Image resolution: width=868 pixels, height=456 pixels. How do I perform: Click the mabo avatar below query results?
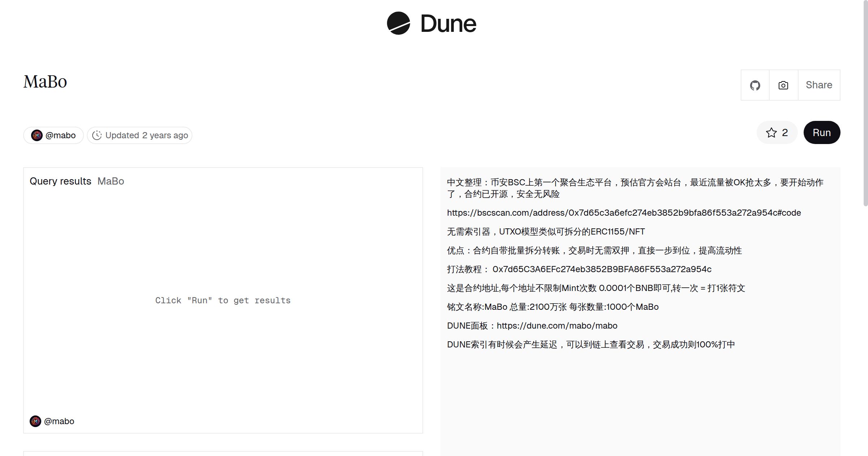pos(35,421)
